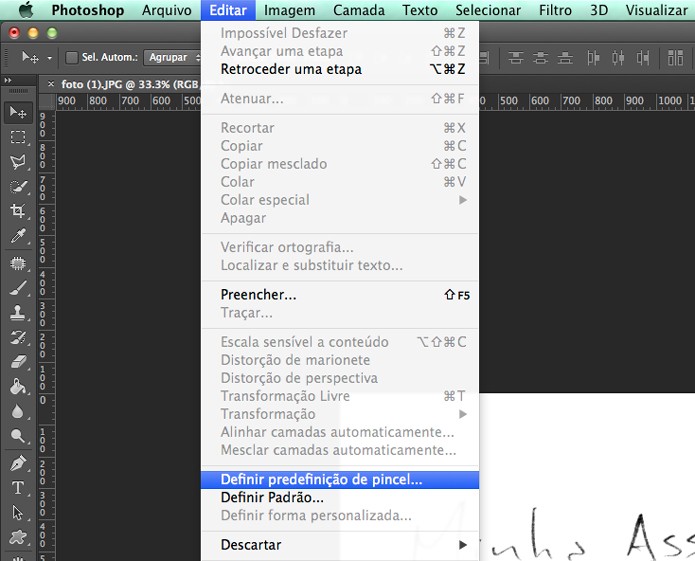Open the Imagem menu
695x561 pixels.
289,10
